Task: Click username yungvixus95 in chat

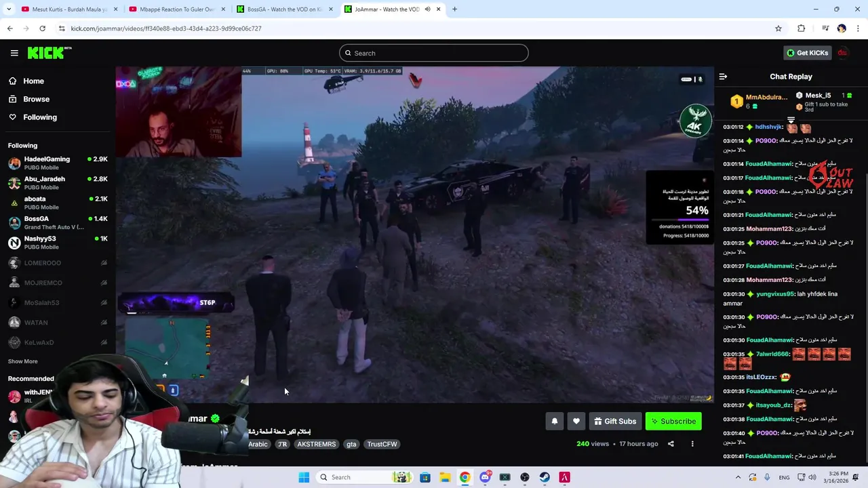Action: (775, 294)
